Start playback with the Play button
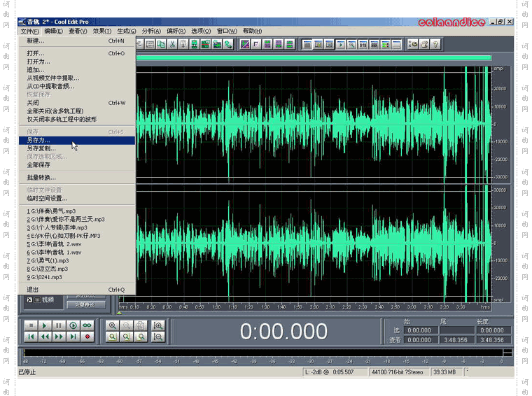Viewport: 532px width, 396px height. click(x=44, y=325)
